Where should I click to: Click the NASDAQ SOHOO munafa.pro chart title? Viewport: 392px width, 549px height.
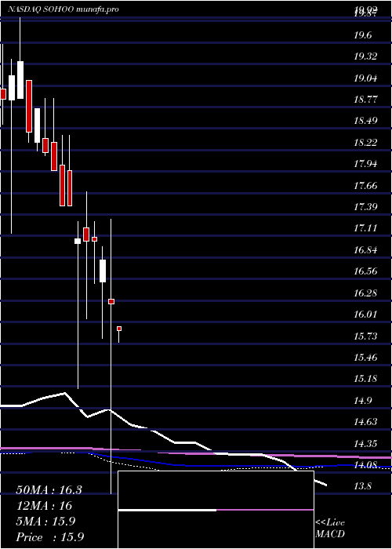point(63,9)
